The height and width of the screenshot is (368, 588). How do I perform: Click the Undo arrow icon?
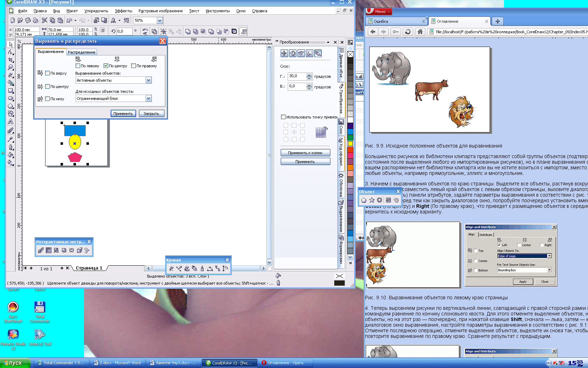(x=69, y=20)
